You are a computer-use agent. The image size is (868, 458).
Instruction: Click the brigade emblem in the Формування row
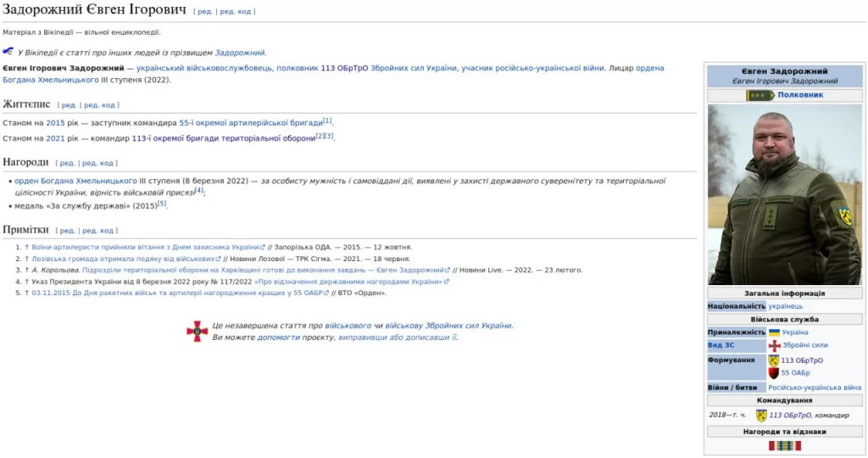[774, 360]
